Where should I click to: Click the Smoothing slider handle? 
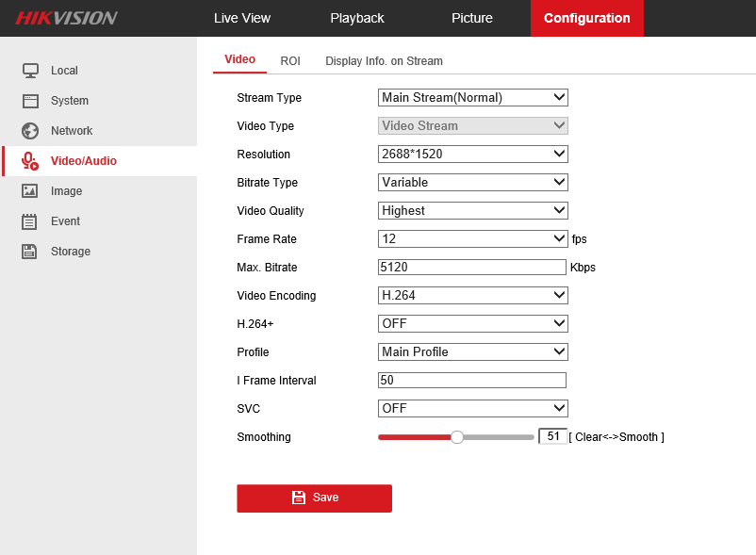[x=457, y=437]
